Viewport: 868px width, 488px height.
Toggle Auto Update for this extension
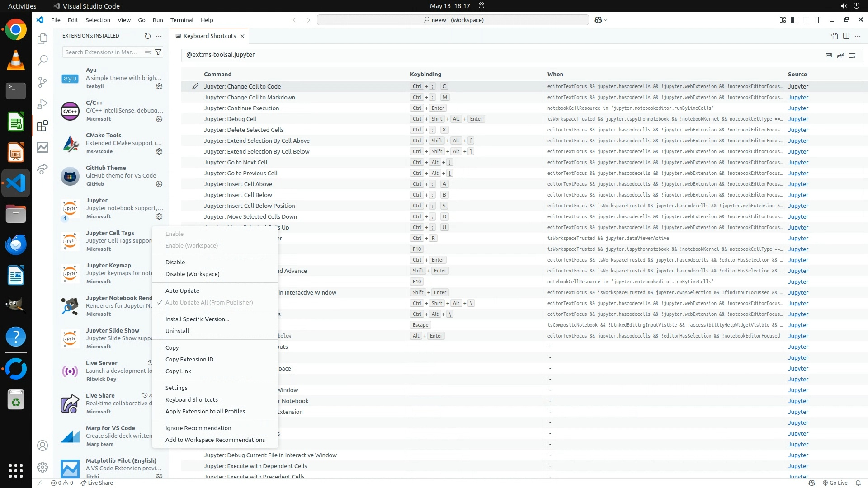pyautogui.click(x=182, y=291)
